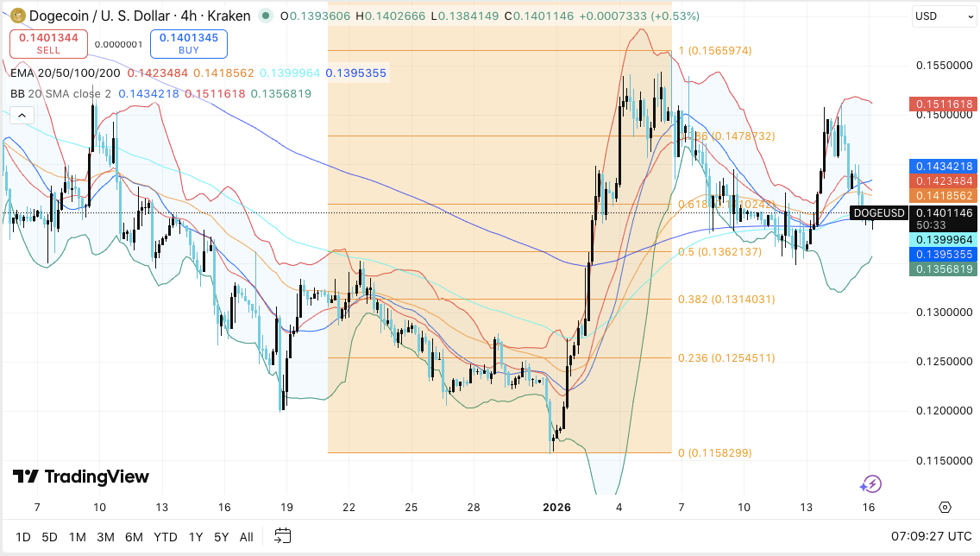Click the red 0.1511618 price axis tag

click(944, 104)
